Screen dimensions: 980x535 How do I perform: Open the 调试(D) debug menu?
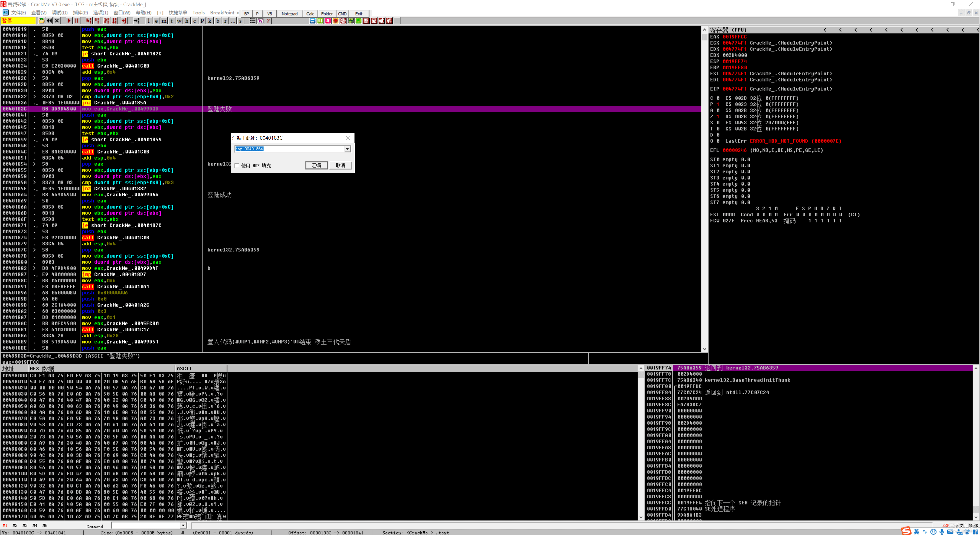[59, 13]
